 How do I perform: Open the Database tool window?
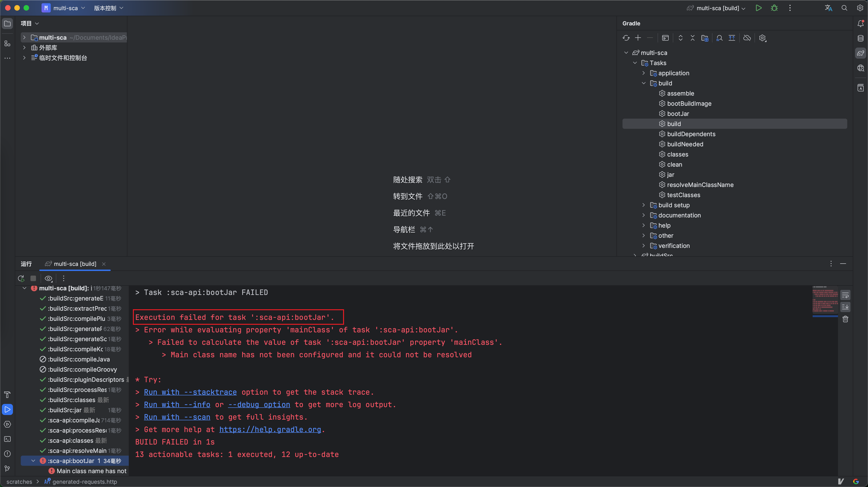click(x=861, y=38)
